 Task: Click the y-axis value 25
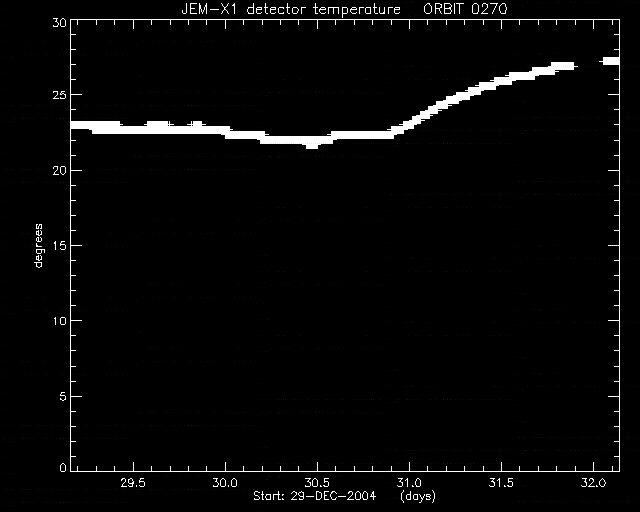pos(59,95)
